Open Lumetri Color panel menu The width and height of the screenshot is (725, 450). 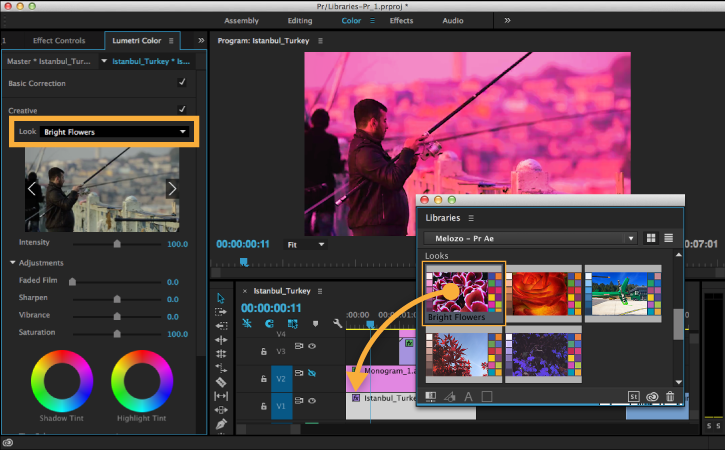171,41
